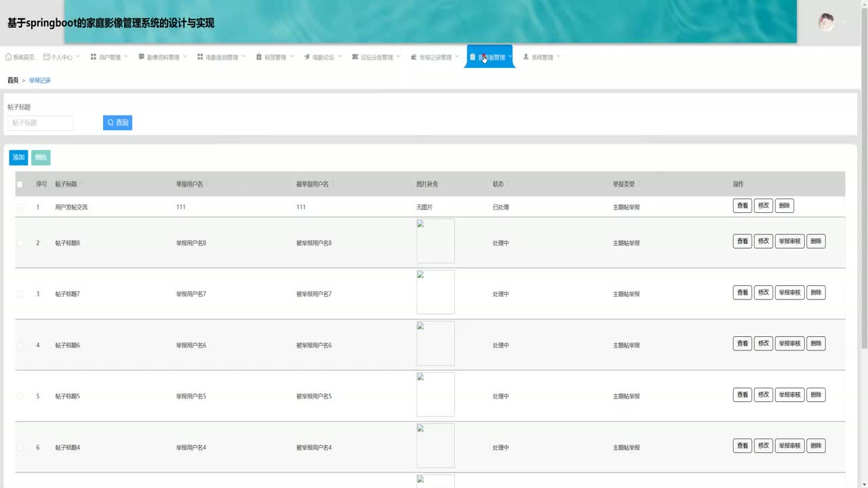Click 删除 for 帖子标题7 row
The width and height of the screenshot is (868, 488).
click(816, 293)
